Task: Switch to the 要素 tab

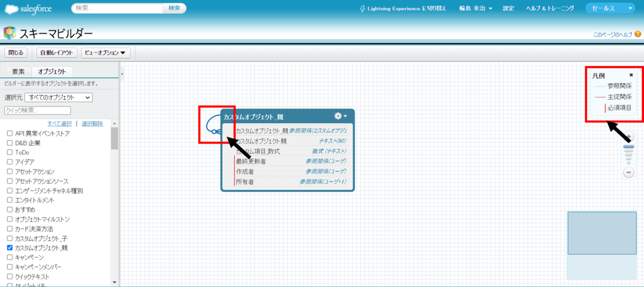Action: [18, 71]
